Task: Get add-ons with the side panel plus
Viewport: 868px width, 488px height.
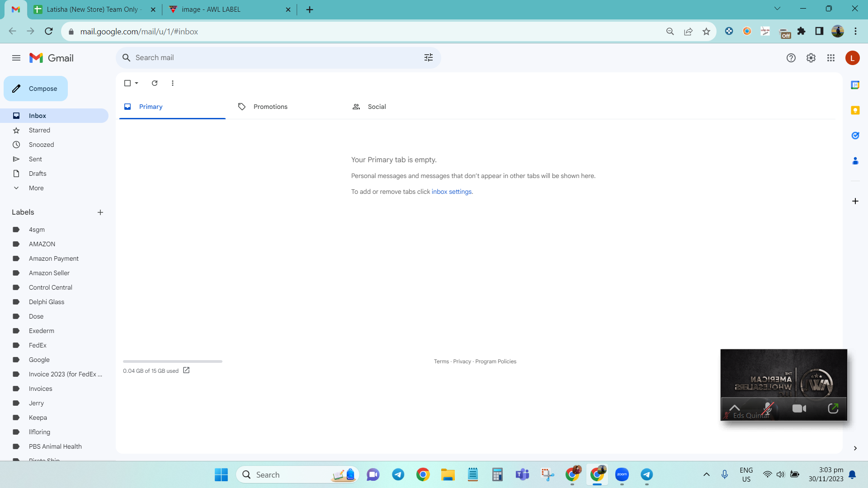Action: click(x=855, y=201)
